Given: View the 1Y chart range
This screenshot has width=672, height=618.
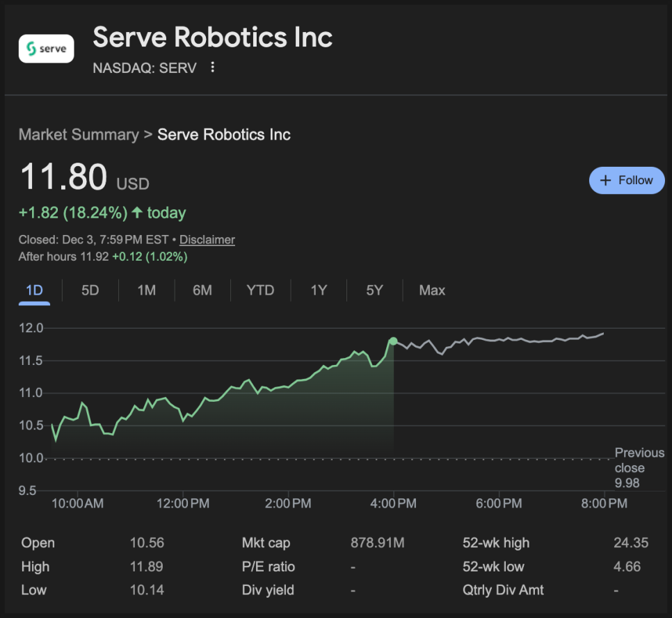Looking at the screenshot, I should click(x=319, y=291).
